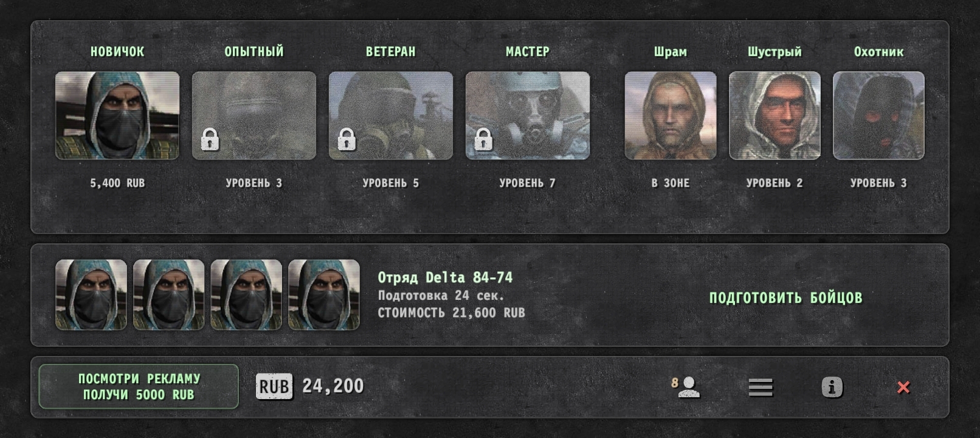Close the panel with red X

point(903,387)
